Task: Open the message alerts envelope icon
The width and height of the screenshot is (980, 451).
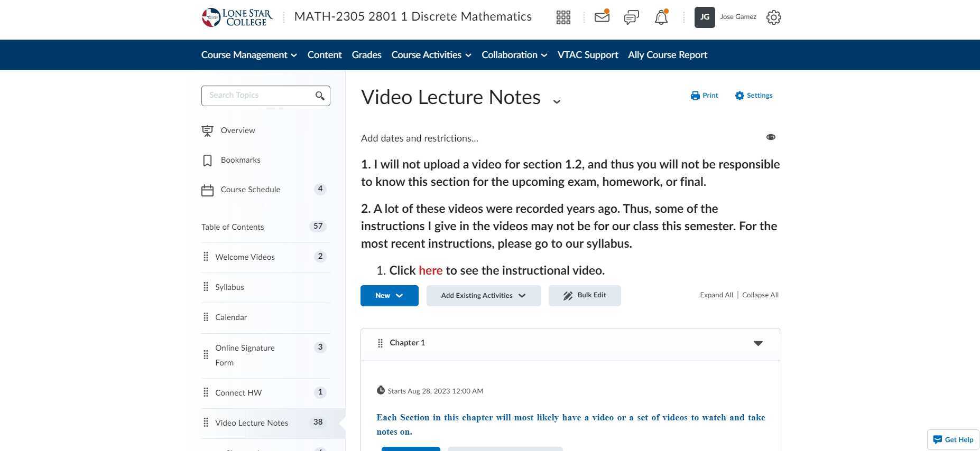Action: click(x=602, y=17)
